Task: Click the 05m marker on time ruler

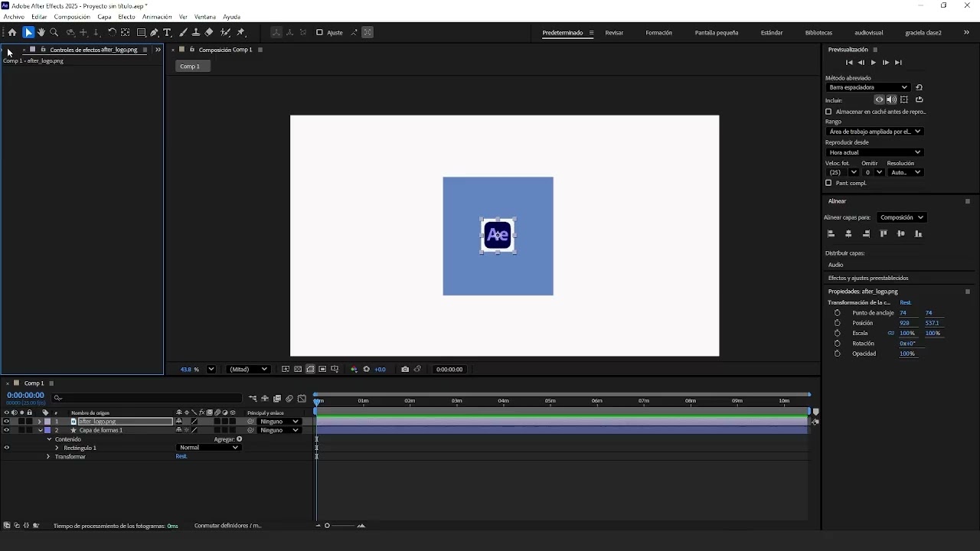Action: click(x=550, y=401)
